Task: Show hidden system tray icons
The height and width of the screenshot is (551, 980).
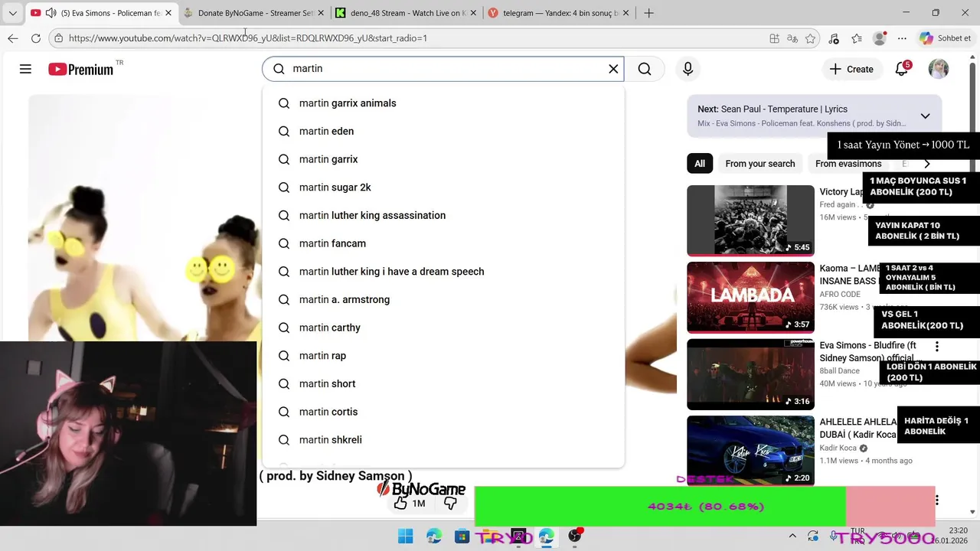Action: (x=792, y=536)
